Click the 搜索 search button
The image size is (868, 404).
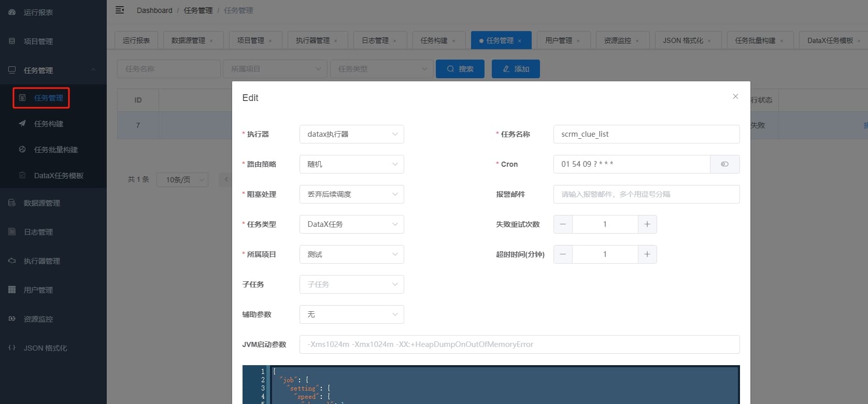[x=460, y=69]
